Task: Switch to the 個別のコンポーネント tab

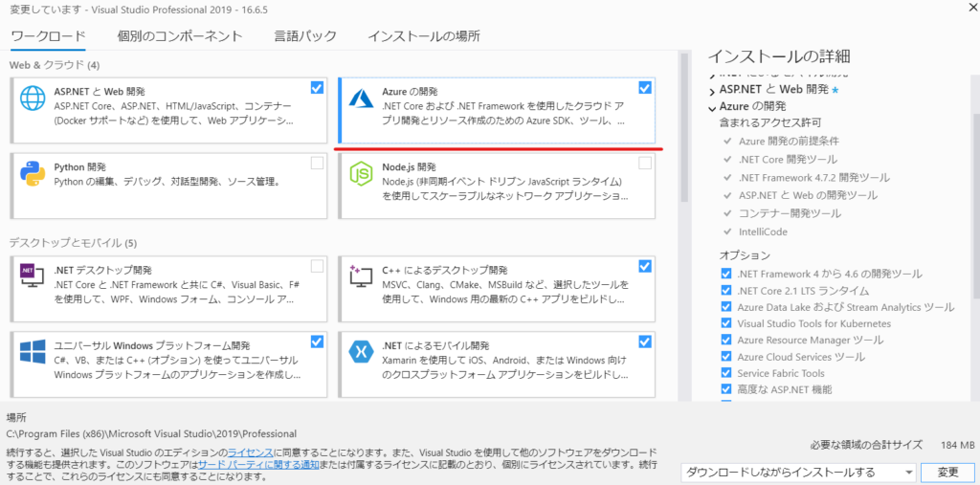Action: coord(180,35)
